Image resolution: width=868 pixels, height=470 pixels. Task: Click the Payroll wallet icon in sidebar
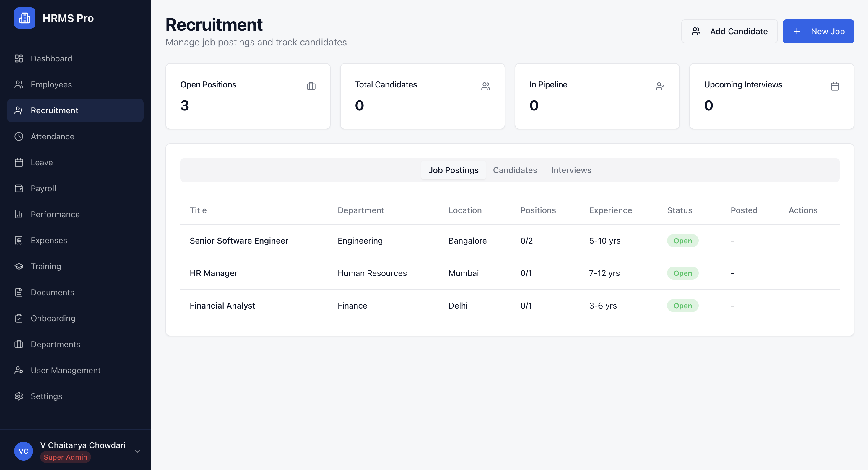(19, 188)
